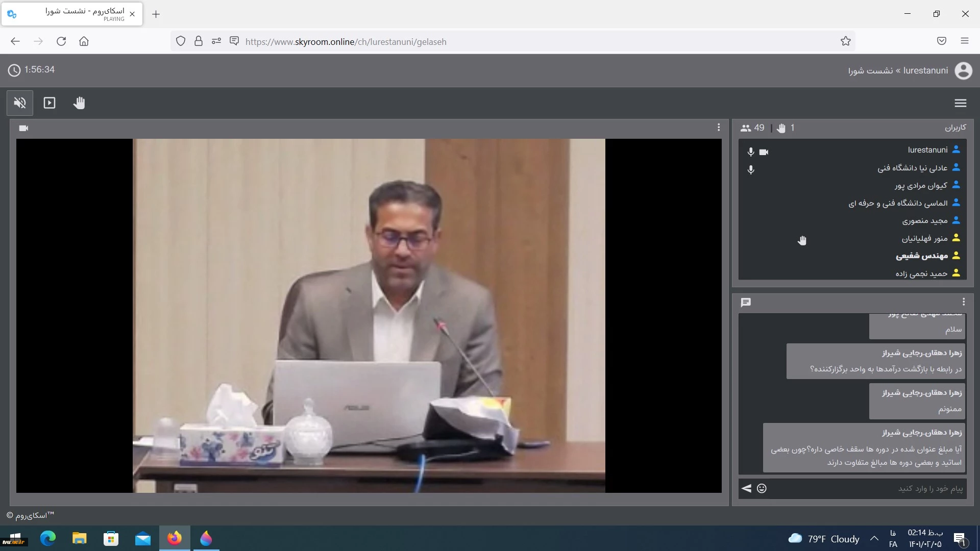Click the microphone icon beside عادلی نیا
Viewport: 980px width, 551px height.
coord(751,169)
